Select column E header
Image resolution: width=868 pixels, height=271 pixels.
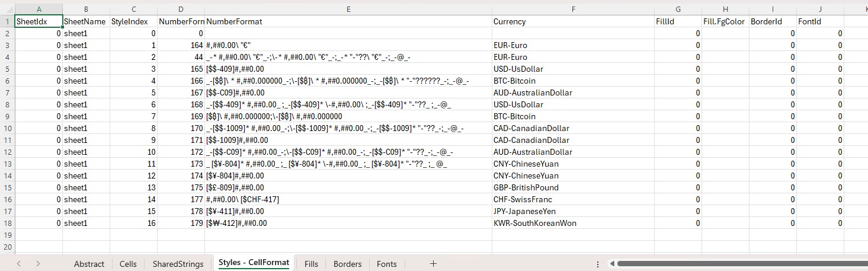pos(348,9)
